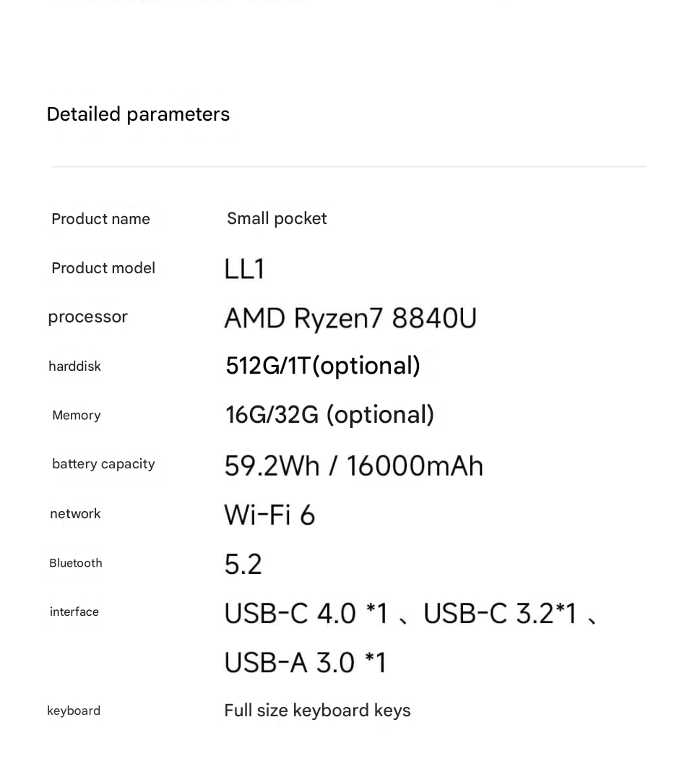Select the 5.2 Bluetooth version value
This screenshot has height=764, width=700.
(243, 565)
